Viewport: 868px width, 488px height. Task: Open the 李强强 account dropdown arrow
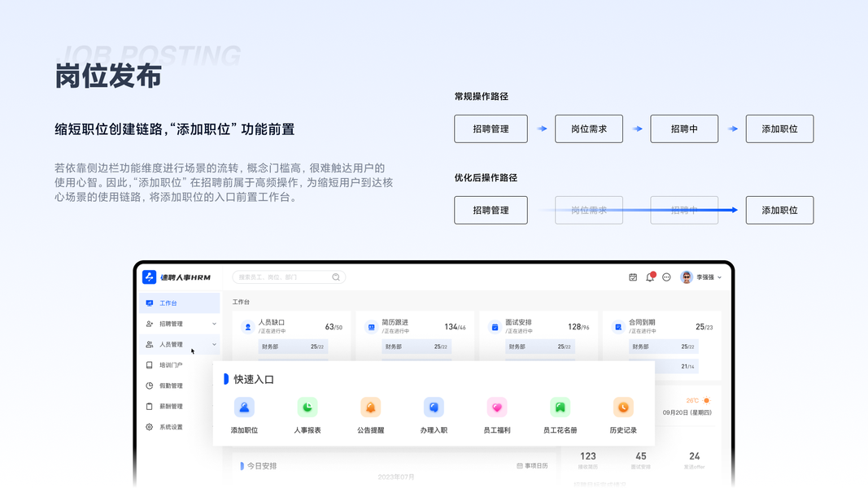tap(720, 277)
